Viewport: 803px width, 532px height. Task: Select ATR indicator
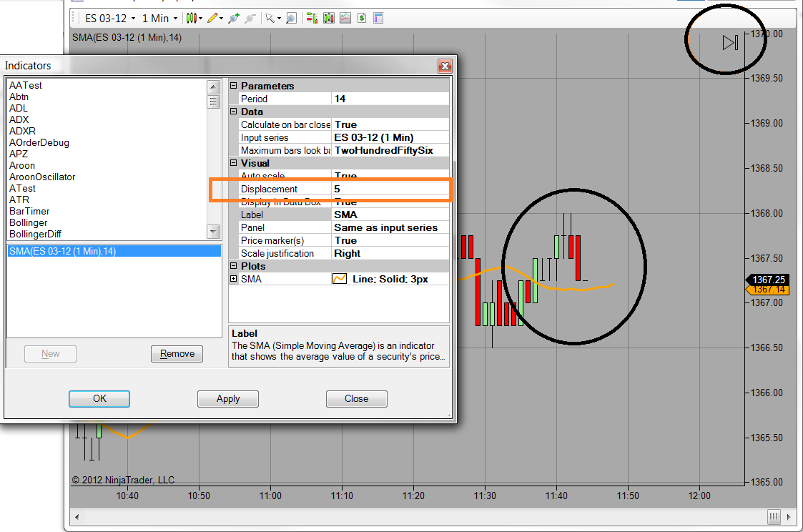point(19,199)
